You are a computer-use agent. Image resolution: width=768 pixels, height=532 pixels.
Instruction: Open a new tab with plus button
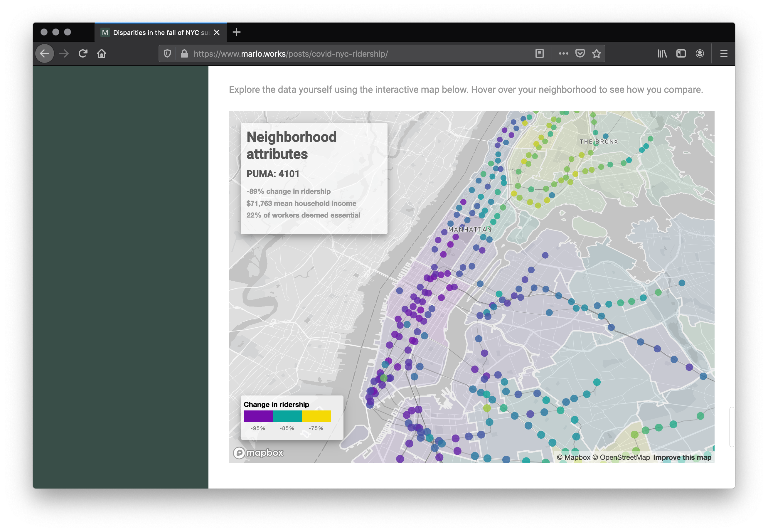click(236, 32)
